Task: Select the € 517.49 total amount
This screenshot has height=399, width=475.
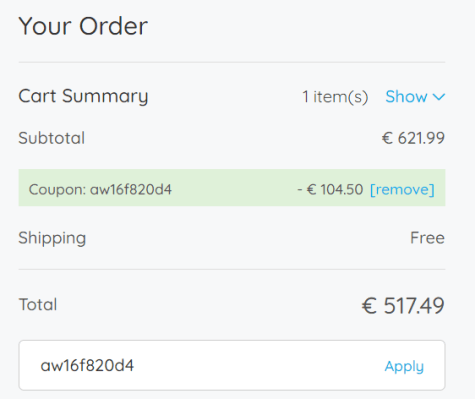Action: coord(403,305)
